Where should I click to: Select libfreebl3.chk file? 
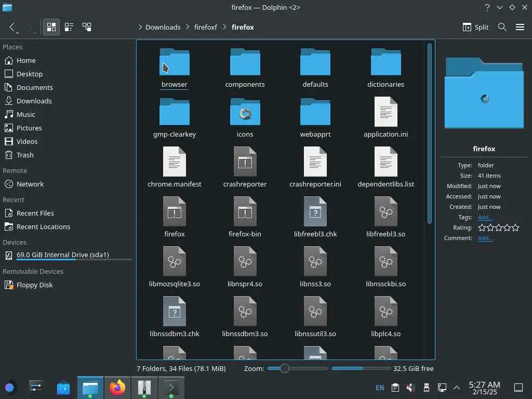click(x=315, y=218)
